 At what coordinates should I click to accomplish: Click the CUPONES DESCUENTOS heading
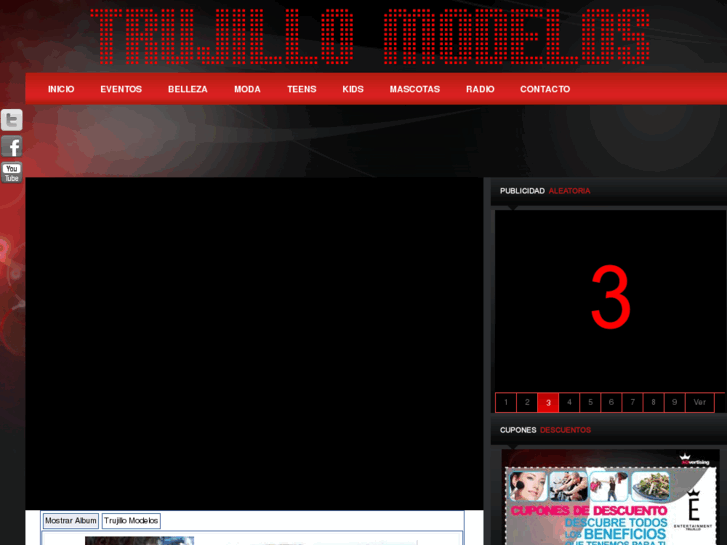(545, 430)
